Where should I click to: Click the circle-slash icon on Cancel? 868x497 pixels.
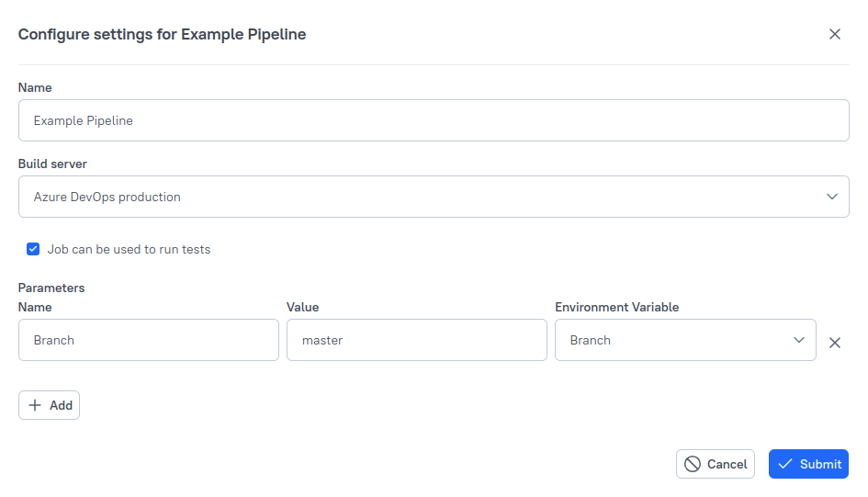[x=693, y=464]
